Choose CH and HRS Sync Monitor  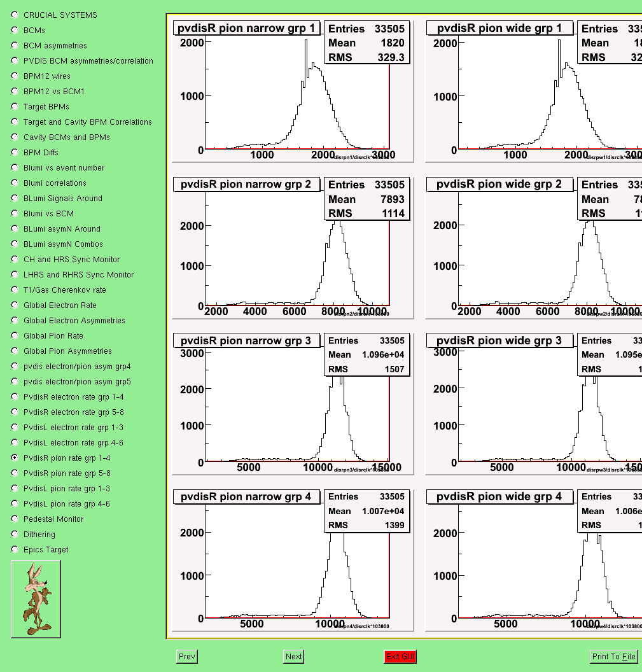tap(15, 259)
